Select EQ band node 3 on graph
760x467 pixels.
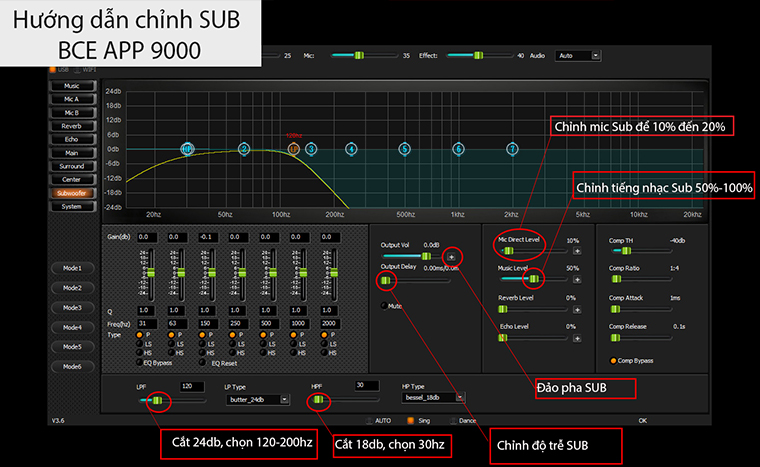(311, 149)
